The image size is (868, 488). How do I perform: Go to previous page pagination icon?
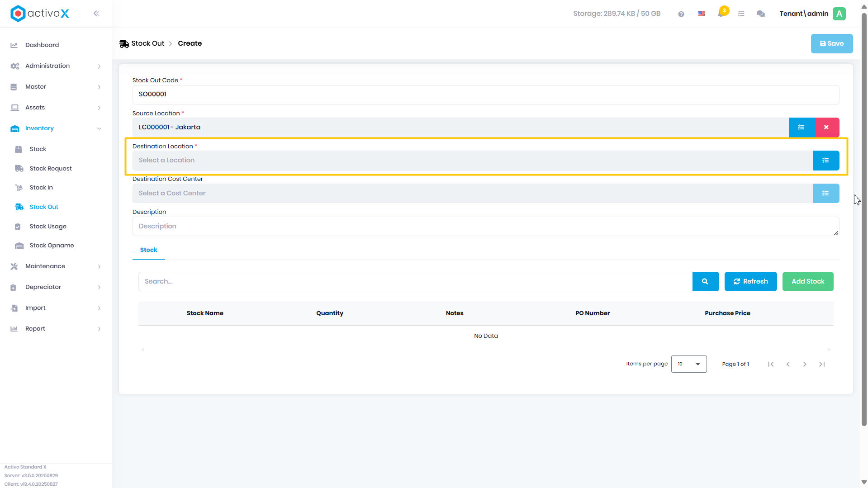click(x=788, y=364)
